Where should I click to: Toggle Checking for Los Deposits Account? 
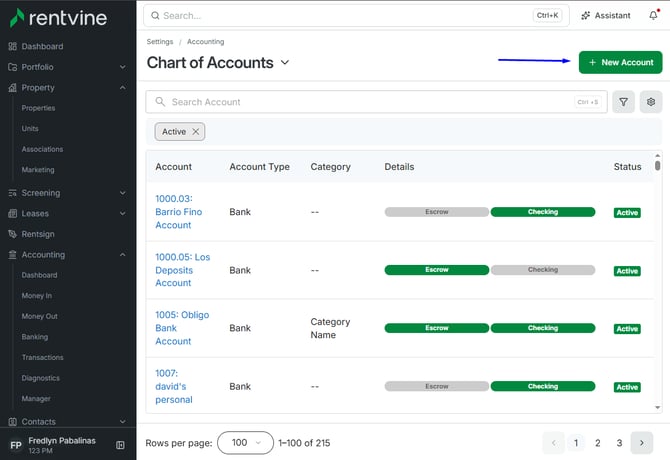pyautogui.click(x=543, y=270)
